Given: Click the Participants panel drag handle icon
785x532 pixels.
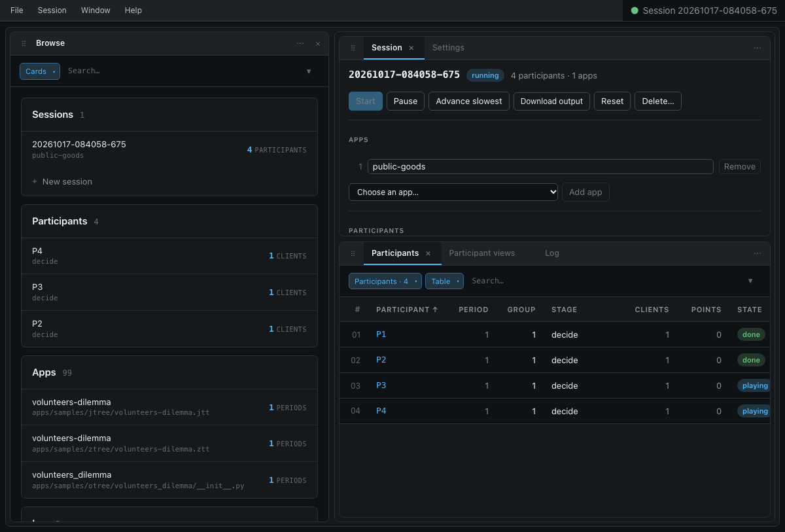Looking at the screenshot, I should pyautogui.click(x=353, y=253).
